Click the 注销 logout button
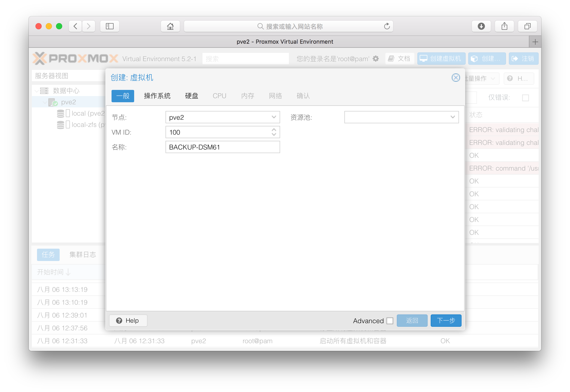570x392 pixels. (523, 59)
